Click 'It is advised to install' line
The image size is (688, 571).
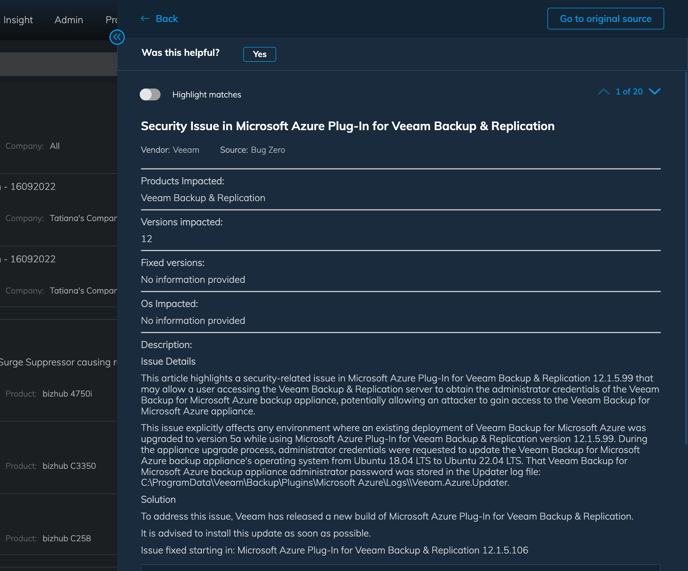(255, 533)
